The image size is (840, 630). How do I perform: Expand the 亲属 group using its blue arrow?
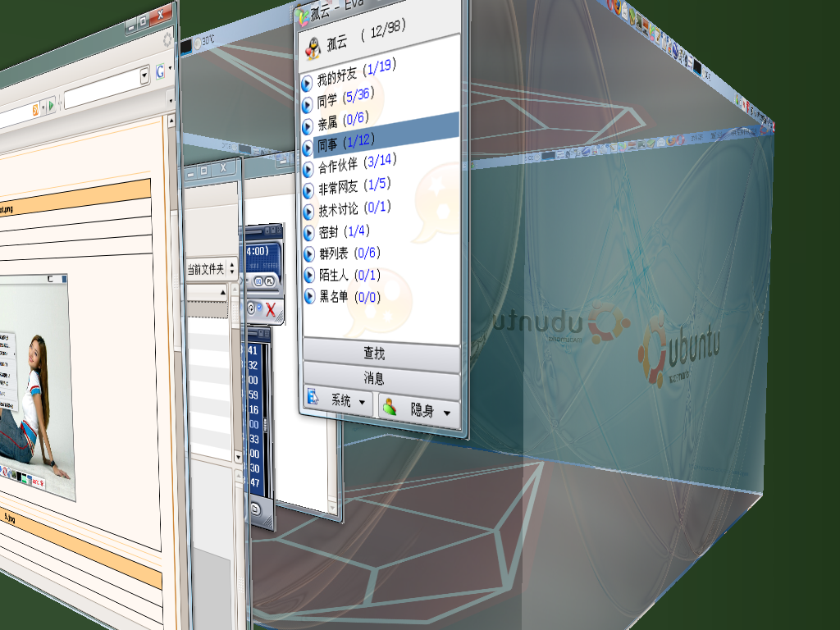point(308,126)
